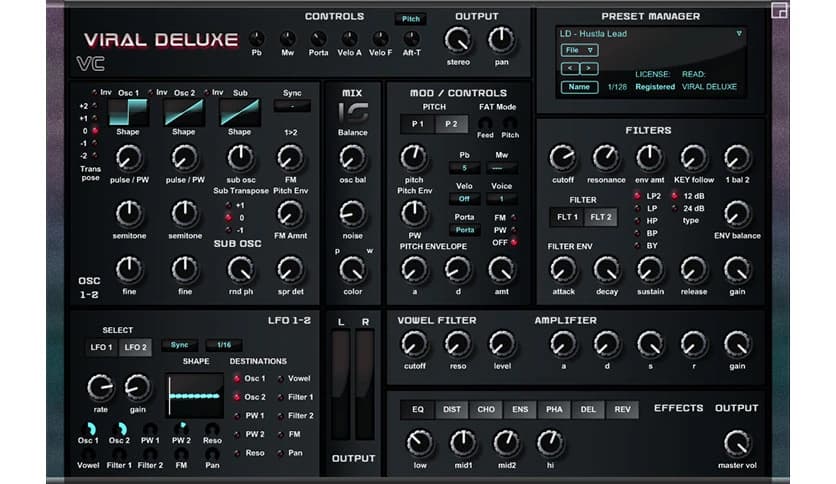Screen dimensions: 836x484
Task: Expand the preset list arrow beside Hustla Lead
Action: [738, 34]
